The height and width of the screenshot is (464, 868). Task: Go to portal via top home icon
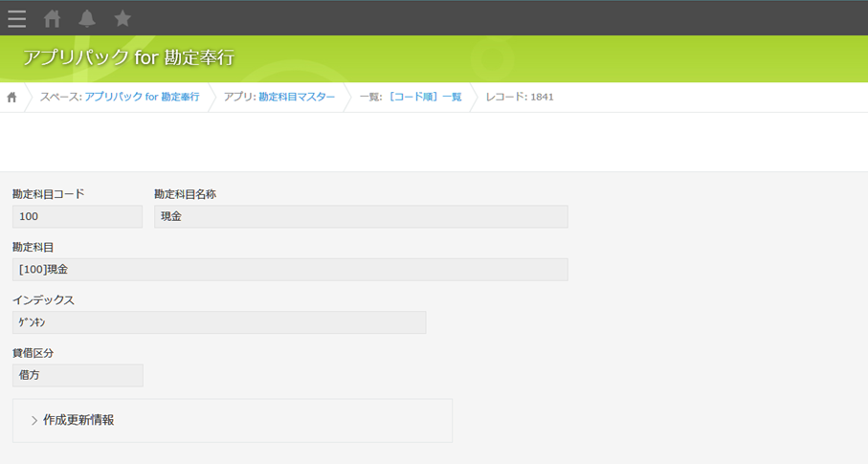coord(52,19)
